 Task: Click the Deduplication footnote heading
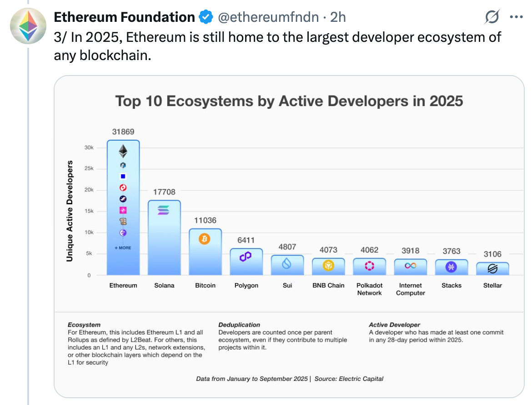pos(239,325)
